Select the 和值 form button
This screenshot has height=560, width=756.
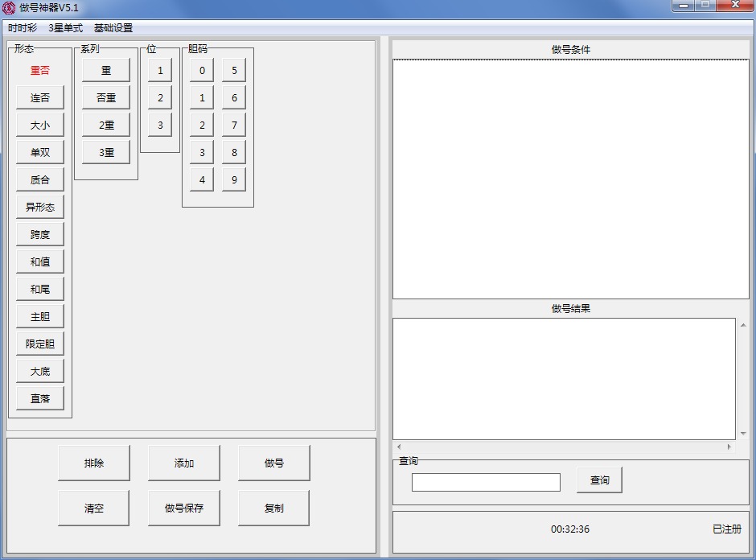[40, 262]
